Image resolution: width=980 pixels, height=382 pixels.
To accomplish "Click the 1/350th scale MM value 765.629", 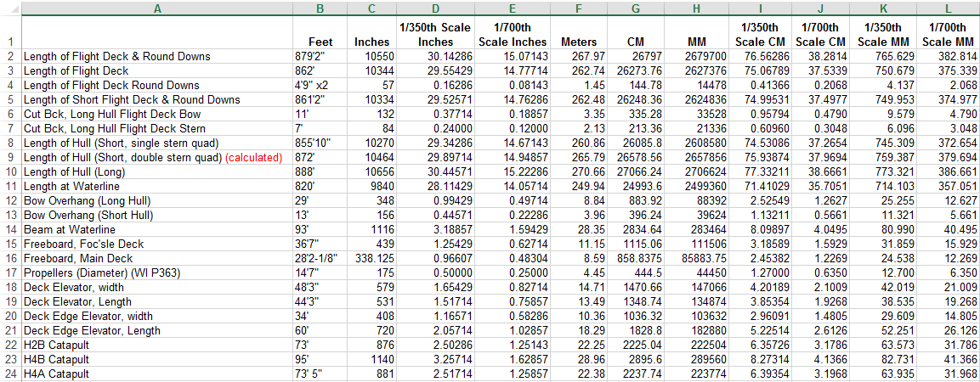I will click(882, 57).
